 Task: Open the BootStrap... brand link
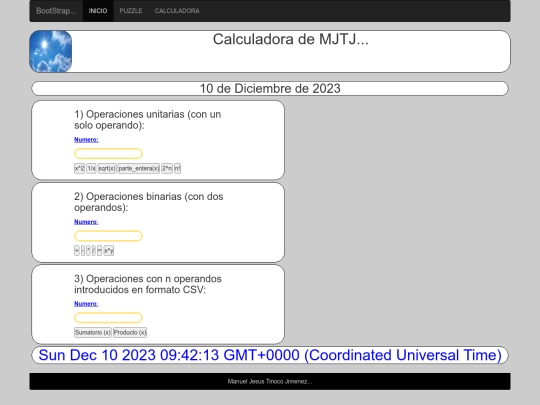pos(56,11)
